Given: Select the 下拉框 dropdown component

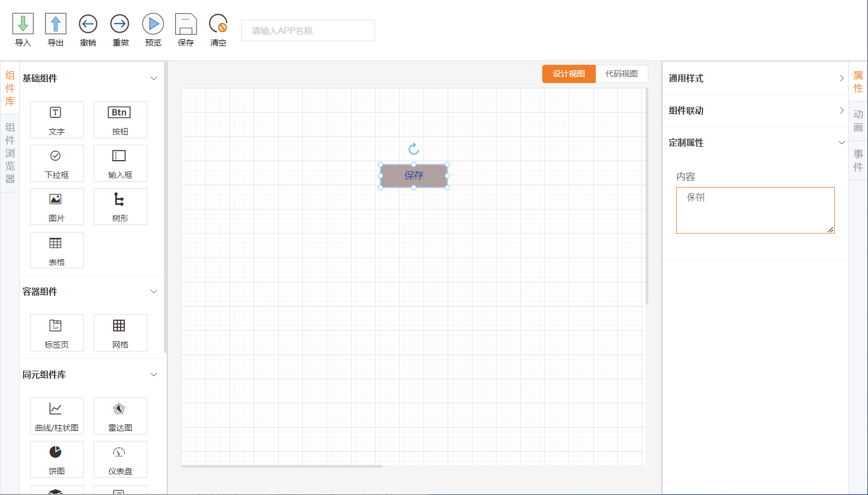Looking at the screenshot, I should (57, 163).
